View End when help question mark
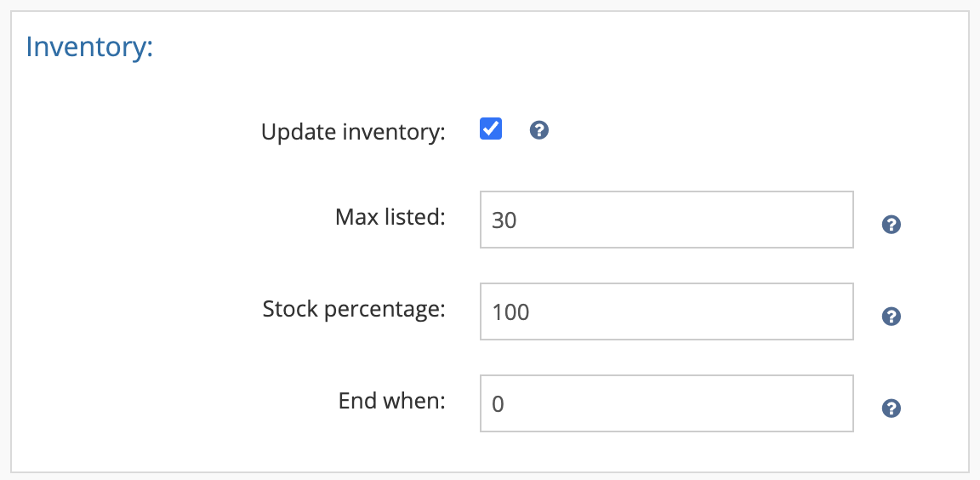This screenshot has width=980, height=480. [891, 409]
